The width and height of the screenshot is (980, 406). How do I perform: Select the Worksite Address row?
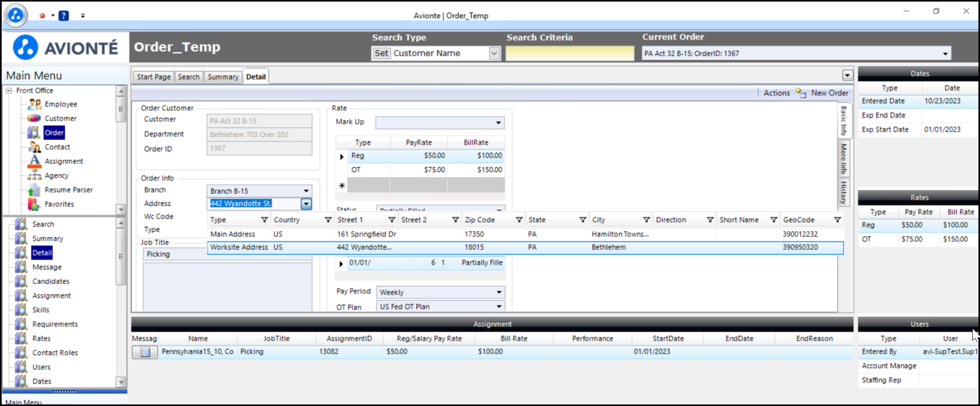point(525,248)
